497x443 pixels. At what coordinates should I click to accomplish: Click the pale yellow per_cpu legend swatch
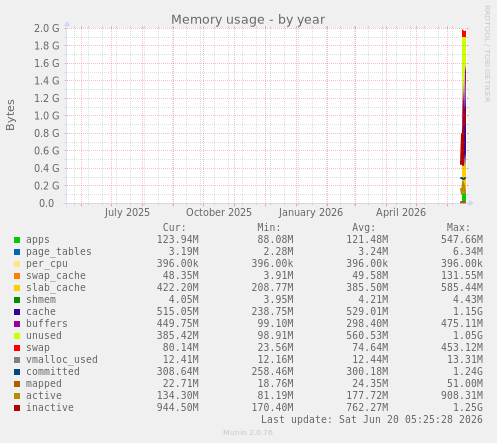point(17,264)
